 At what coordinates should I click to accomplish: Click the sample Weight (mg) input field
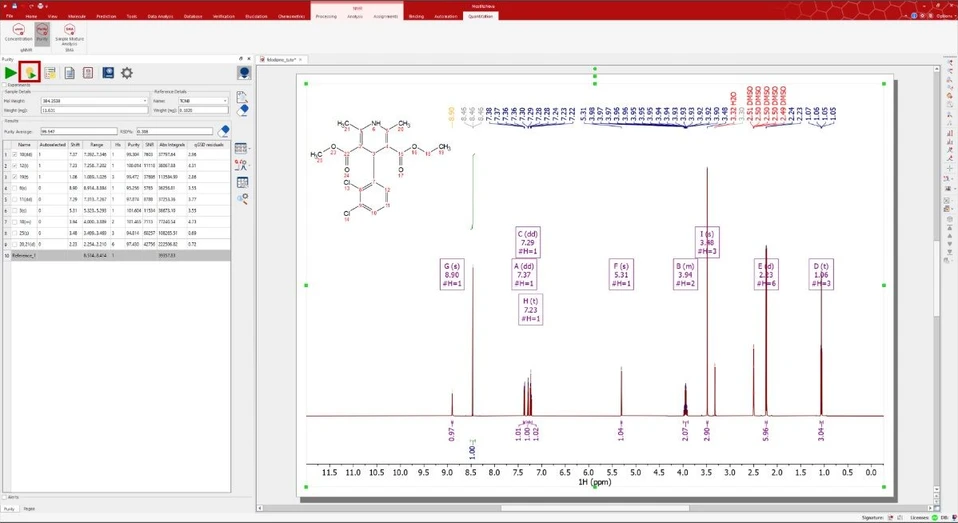94,110
